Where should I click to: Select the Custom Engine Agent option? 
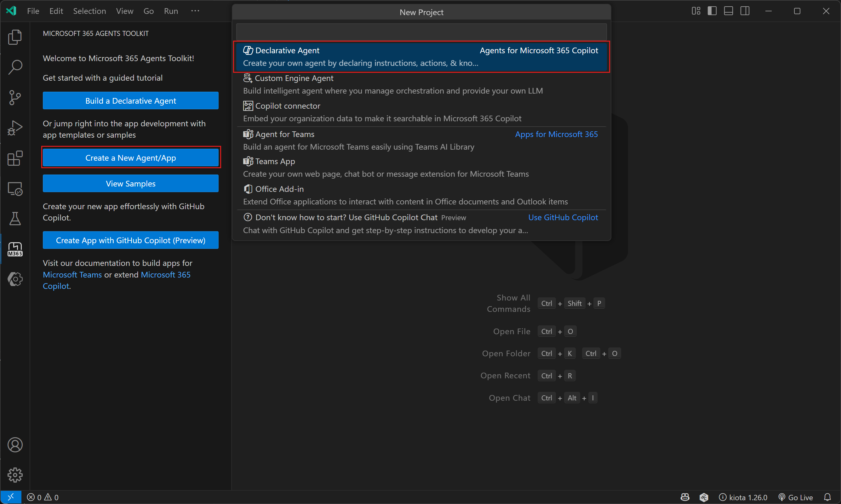pyautogui.click(x=421, y=84)
